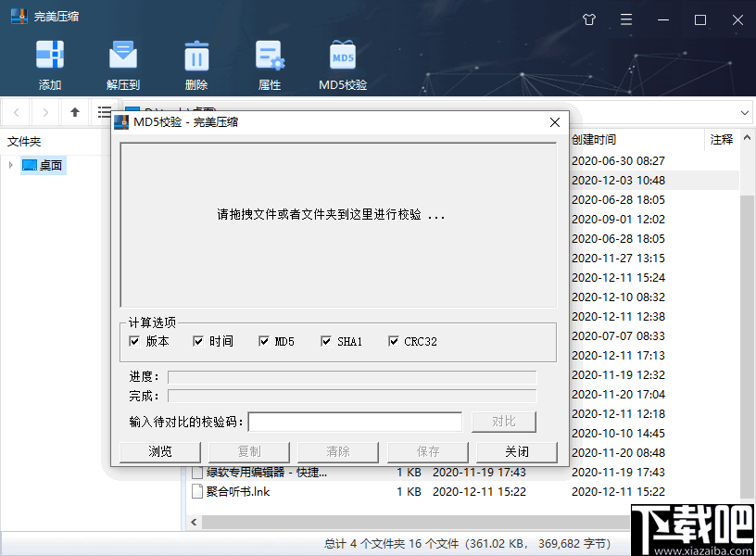Click the 关闭 button in dialog
This screenshot has width=756, height=556.
[517, 452]
